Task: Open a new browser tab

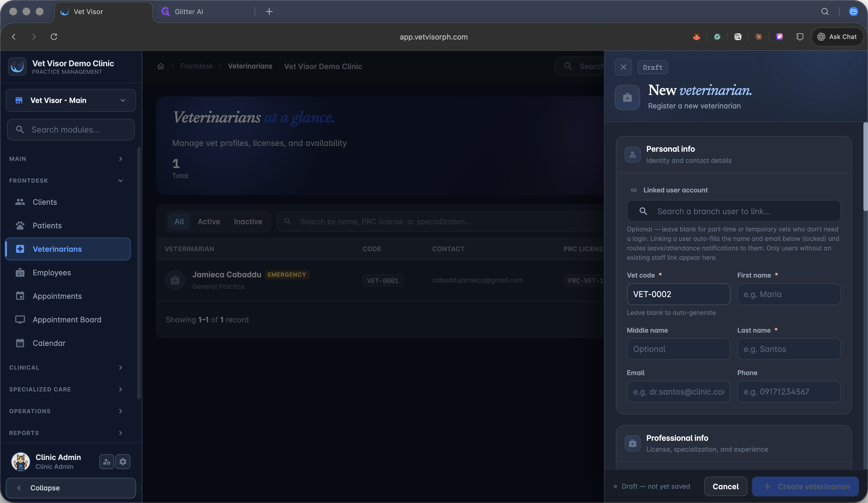Action: pos(269,11)
